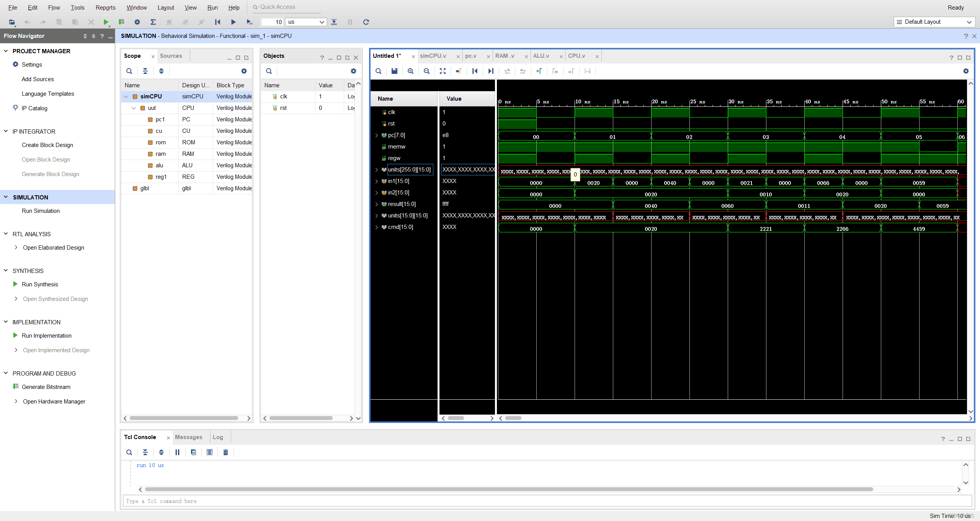The height and width of the screenshot is (521, 980).
Task: Click Go To Cursor icon in waveform toolbar
Action: click(459, 71)
